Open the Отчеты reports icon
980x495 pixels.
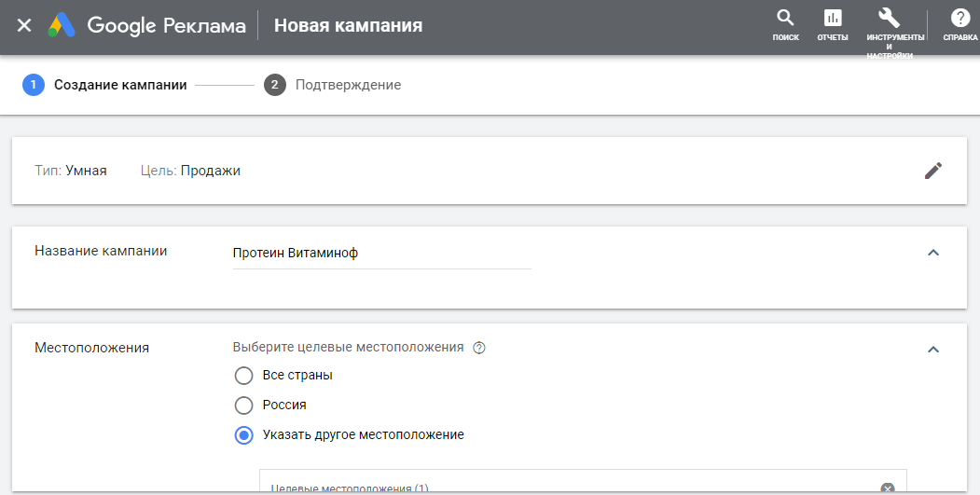(x=833, y=24)
